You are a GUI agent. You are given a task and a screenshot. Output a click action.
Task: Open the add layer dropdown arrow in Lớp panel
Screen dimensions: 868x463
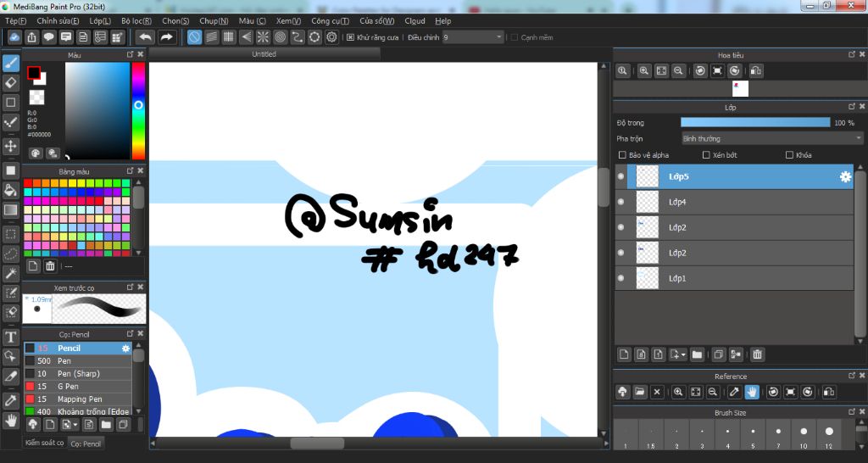coord(684,354)
